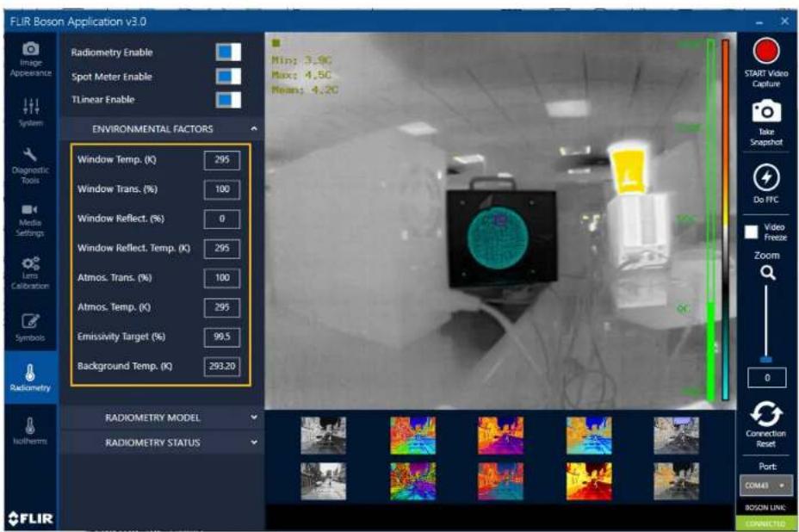The height and width of the screenshot is (532, 799).
Task: Select second bottom-row rainbow palette thumbnail
Action: point(412,481)
